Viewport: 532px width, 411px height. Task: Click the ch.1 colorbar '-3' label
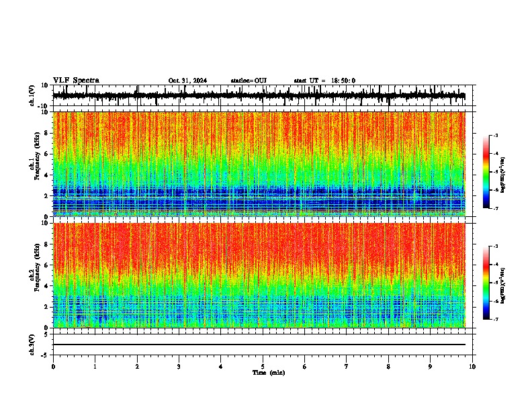click(496, 135)
